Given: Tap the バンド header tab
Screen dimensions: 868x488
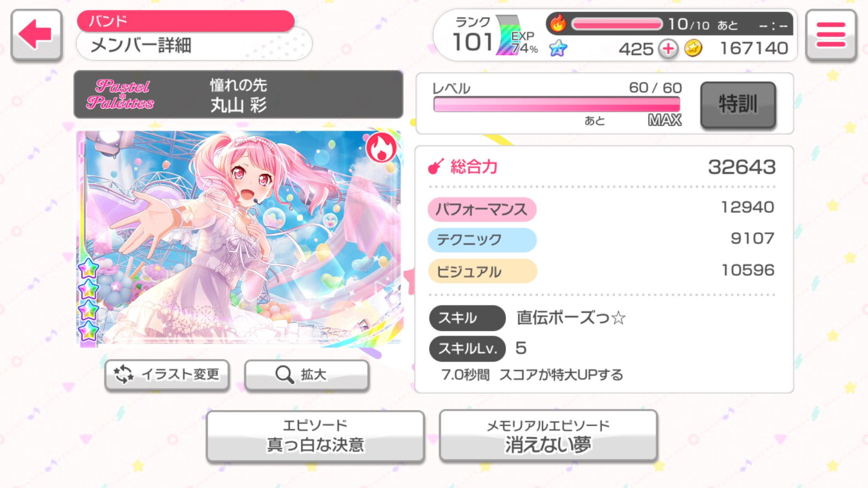Looking at the screenshot, I should click(186, 21).
